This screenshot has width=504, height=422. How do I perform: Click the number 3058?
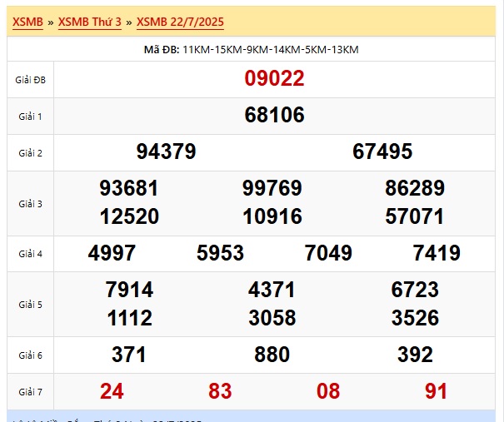point(272,318)
